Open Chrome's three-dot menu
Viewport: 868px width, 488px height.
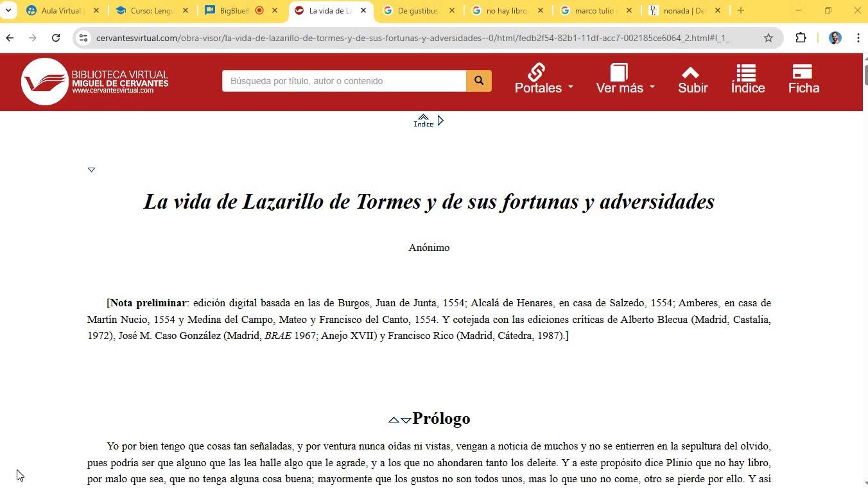click(858, 38)
